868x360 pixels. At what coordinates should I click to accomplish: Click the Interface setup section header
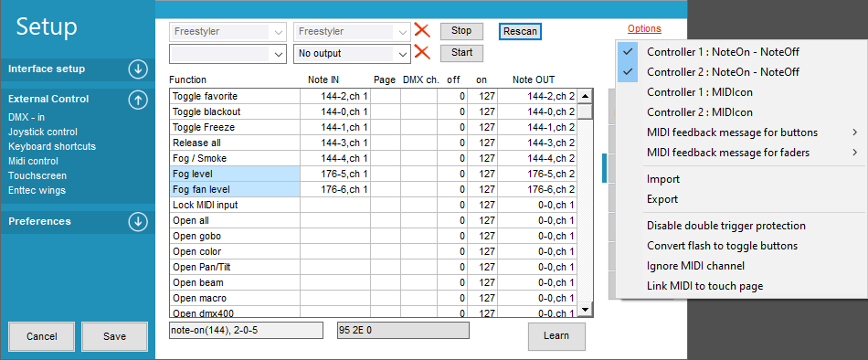coord(78,69)
